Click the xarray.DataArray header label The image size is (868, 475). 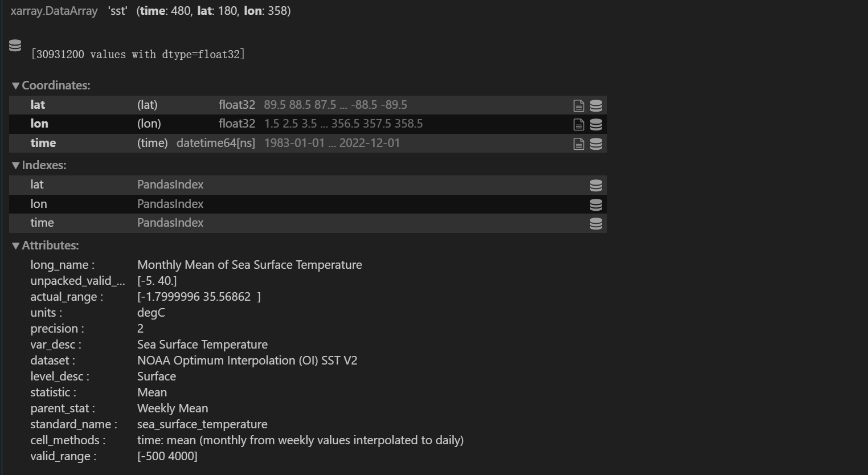point(54,10)
